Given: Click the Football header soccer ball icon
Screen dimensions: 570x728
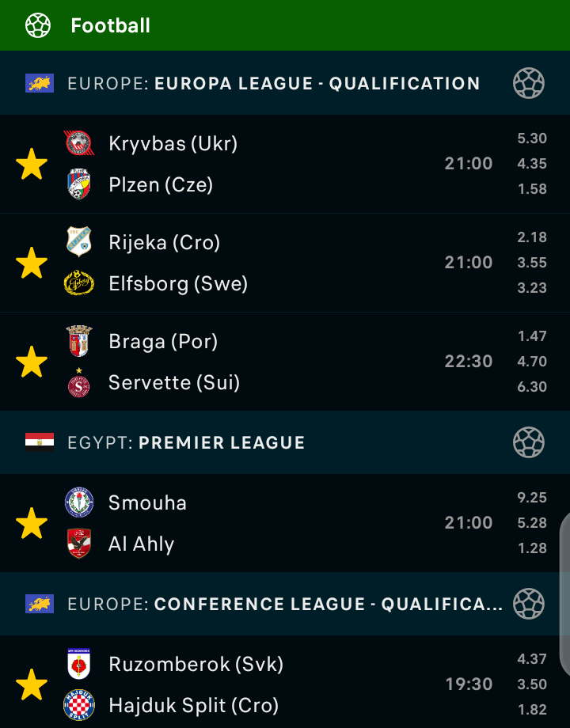Looking at the screenshot, I should pyautogui.click(x=37, y=25).
